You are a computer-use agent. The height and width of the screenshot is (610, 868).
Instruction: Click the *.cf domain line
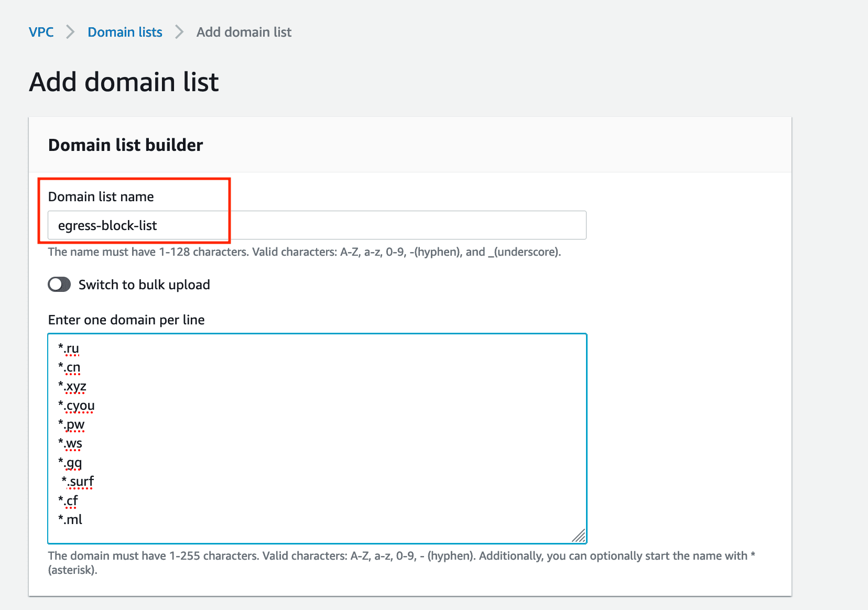pos(68,500)
